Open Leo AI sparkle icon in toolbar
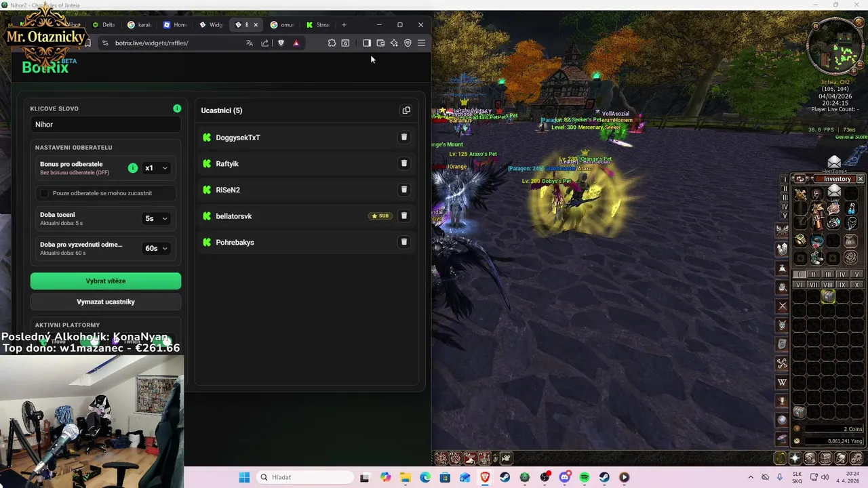 pyautogui.click(x=394, y=43)
